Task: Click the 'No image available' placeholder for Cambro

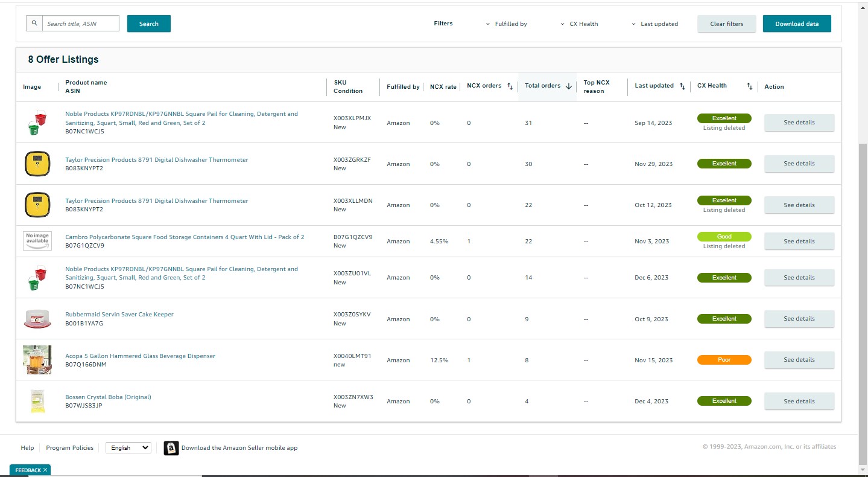Action: 37,241
